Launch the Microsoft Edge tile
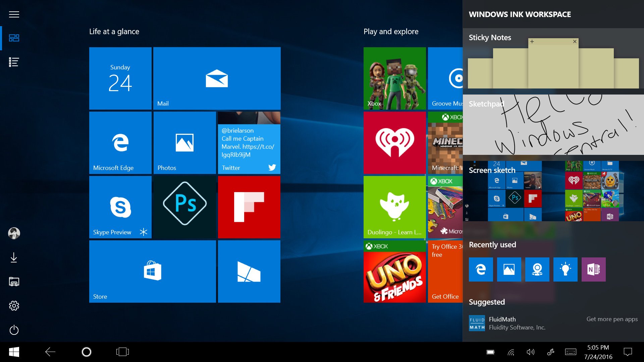Image resolution: width=644 pixels, height=362 pixels. pos(120,143)
